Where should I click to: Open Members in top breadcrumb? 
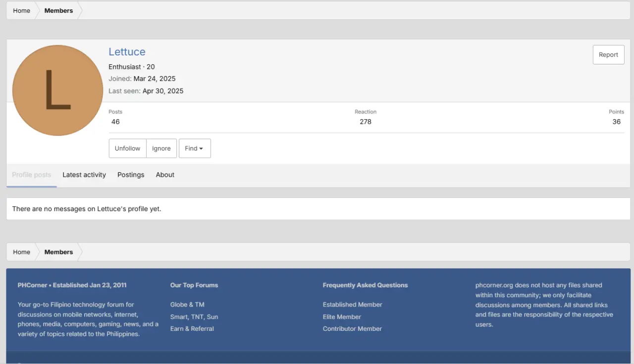[58, 10]
